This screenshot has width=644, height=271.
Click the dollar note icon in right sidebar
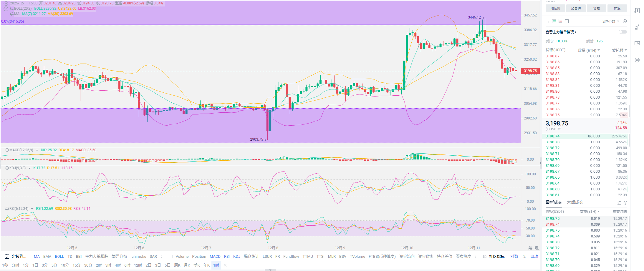point(637,11)
